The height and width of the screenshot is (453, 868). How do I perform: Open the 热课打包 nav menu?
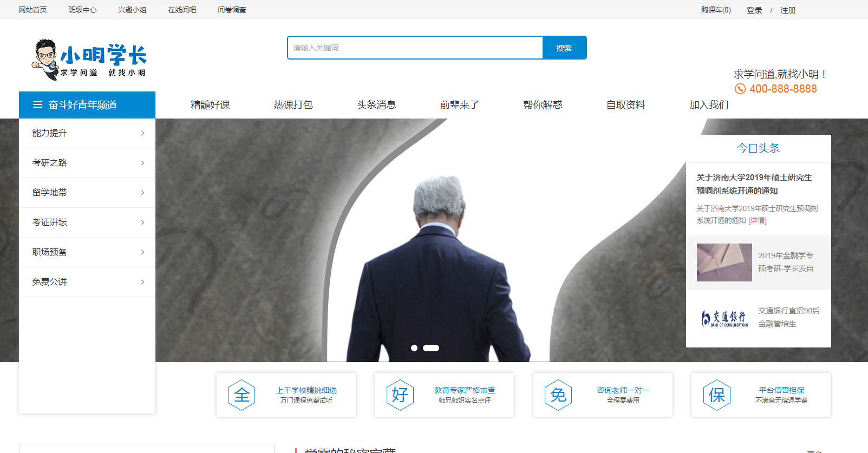293,105
